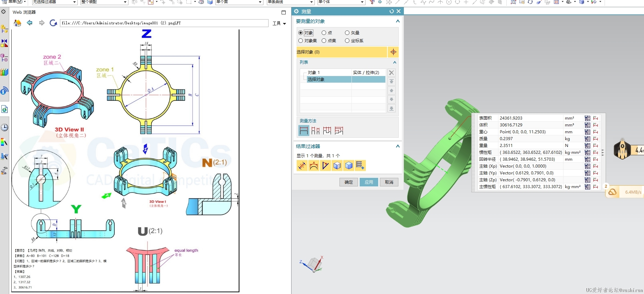Choose the first measurement method icon

304,131
